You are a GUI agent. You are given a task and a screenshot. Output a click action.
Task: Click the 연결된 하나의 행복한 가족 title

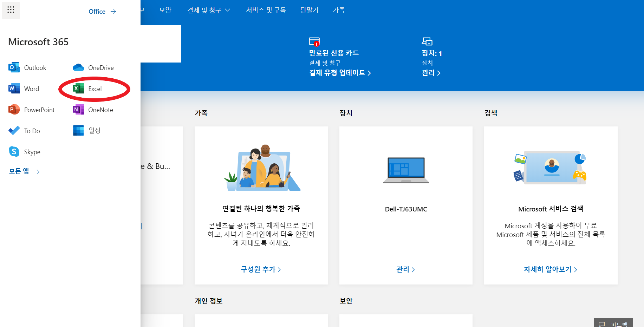point(261,209)
